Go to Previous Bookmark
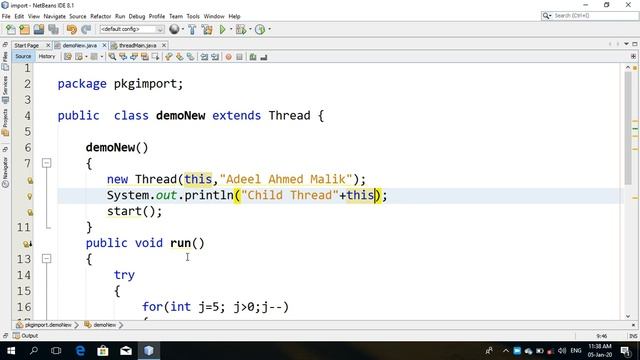The height and width of the screenshot is (360, 640). point(169,57)
